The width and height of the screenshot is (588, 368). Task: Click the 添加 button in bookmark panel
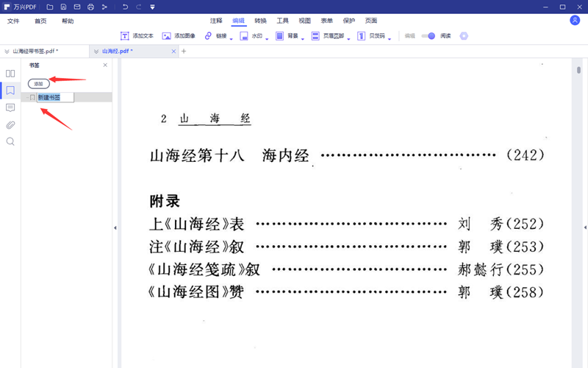tap(38, 84)
